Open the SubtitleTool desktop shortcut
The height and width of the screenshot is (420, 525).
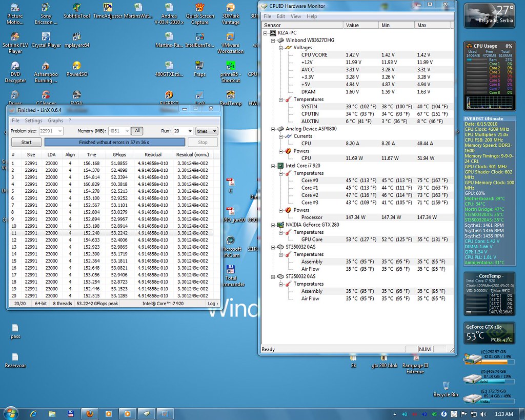[77, 11]
